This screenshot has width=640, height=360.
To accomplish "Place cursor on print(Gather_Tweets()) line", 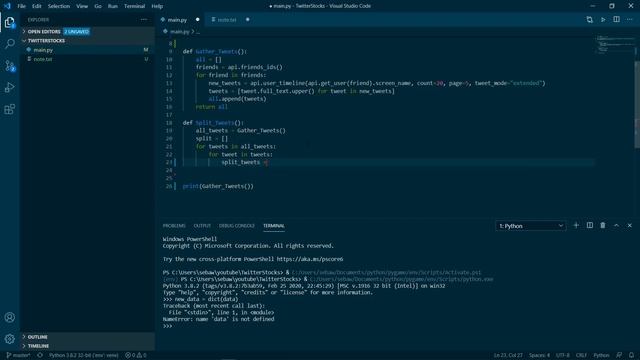I will (x=218, y=186).
